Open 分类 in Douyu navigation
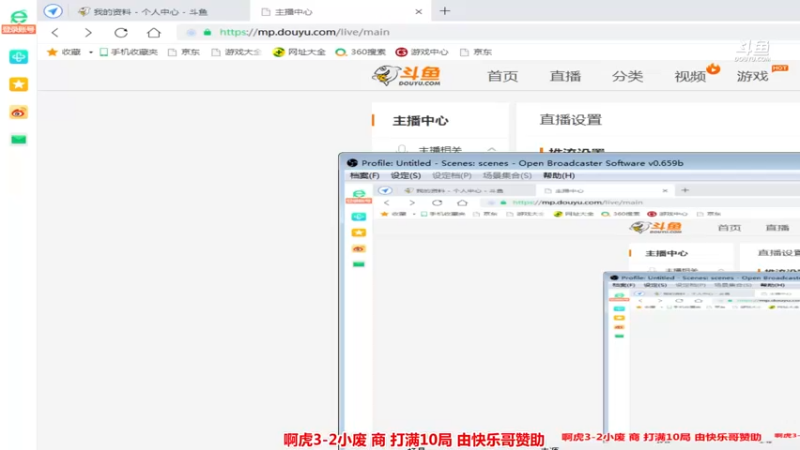The width and height of the screenshot is (800, 450). point(628,76)
